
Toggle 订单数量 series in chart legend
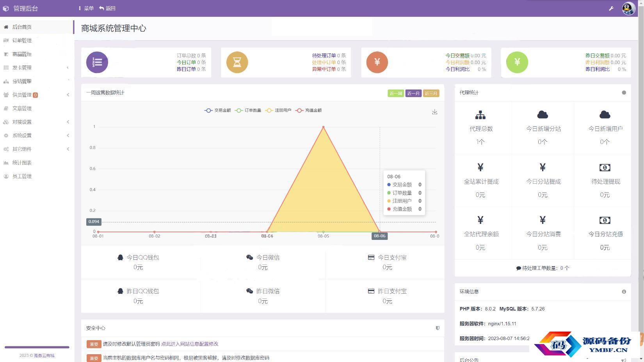tap(248, 110)
